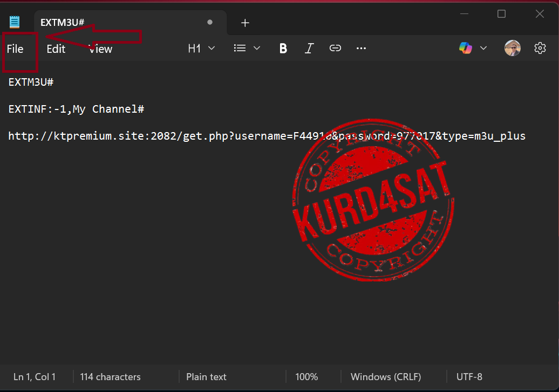Insert a hyperlink with link icon
Image resolution: width=559 pixels, height=392 pixels.
tap(335, 48)
